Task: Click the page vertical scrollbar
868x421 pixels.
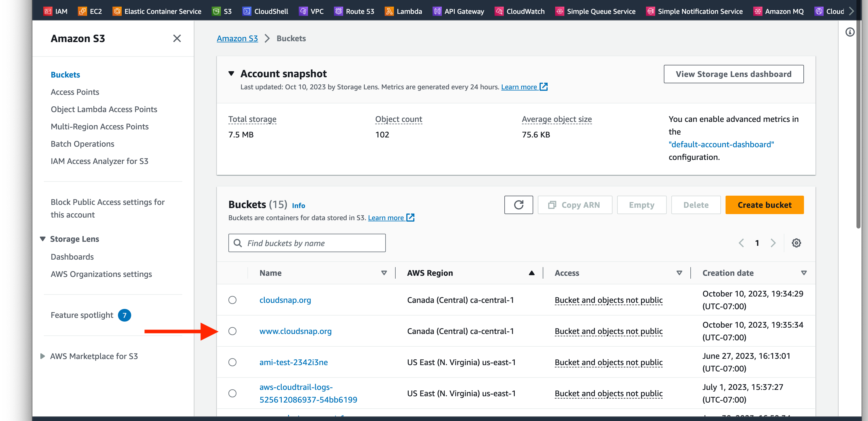Action: tap(858, 114)
